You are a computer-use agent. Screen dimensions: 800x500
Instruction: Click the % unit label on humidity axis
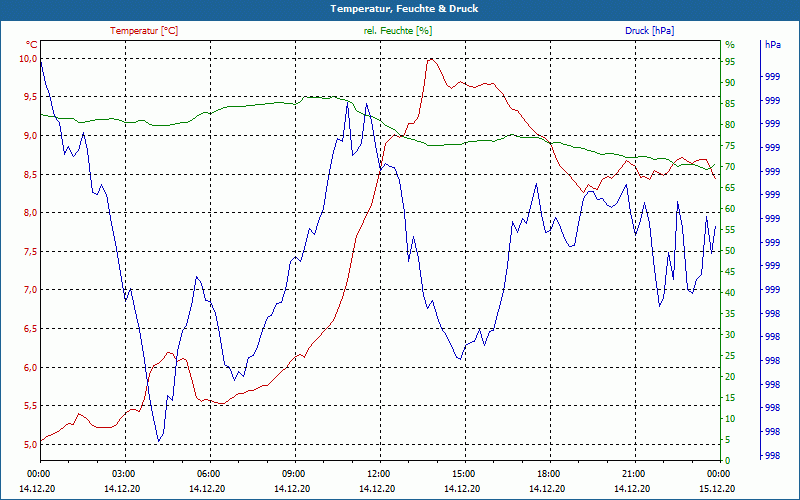coord(730,45)
